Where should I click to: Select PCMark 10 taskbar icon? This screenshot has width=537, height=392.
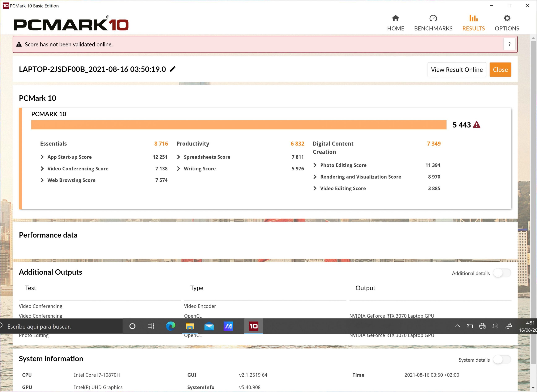pyautogui.click(x=253, y=326)
